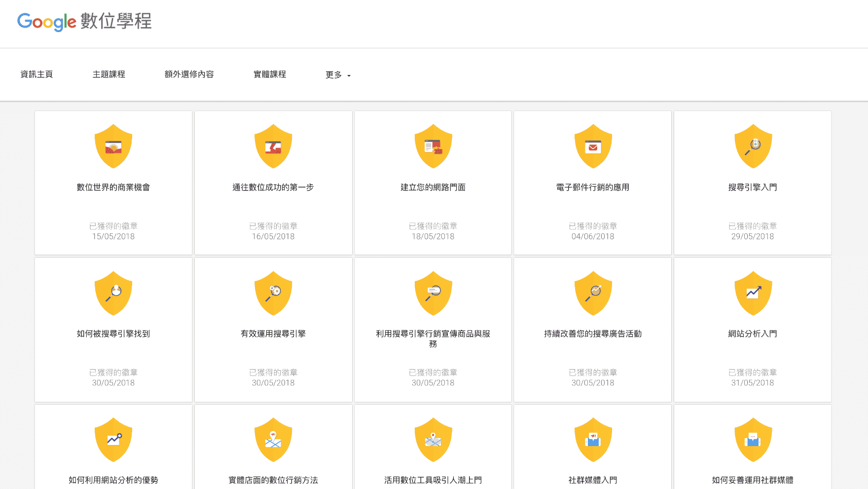Click the 持續改善您的搜尋廣告活動 badge icon
This screenshot has height=489, width=868.
pos(593,293)
